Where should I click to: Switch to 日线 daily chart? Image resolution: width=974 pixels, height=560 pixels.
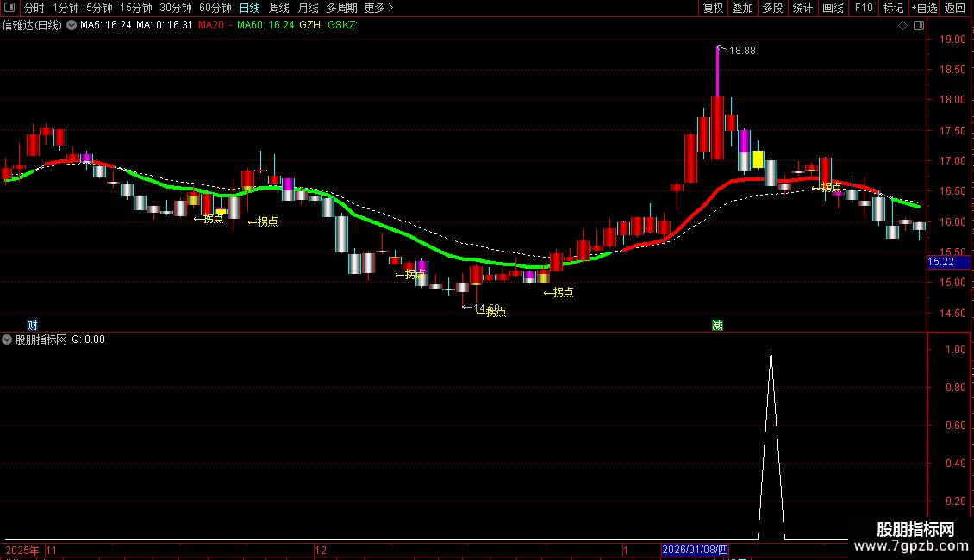(x=250, y=8)
